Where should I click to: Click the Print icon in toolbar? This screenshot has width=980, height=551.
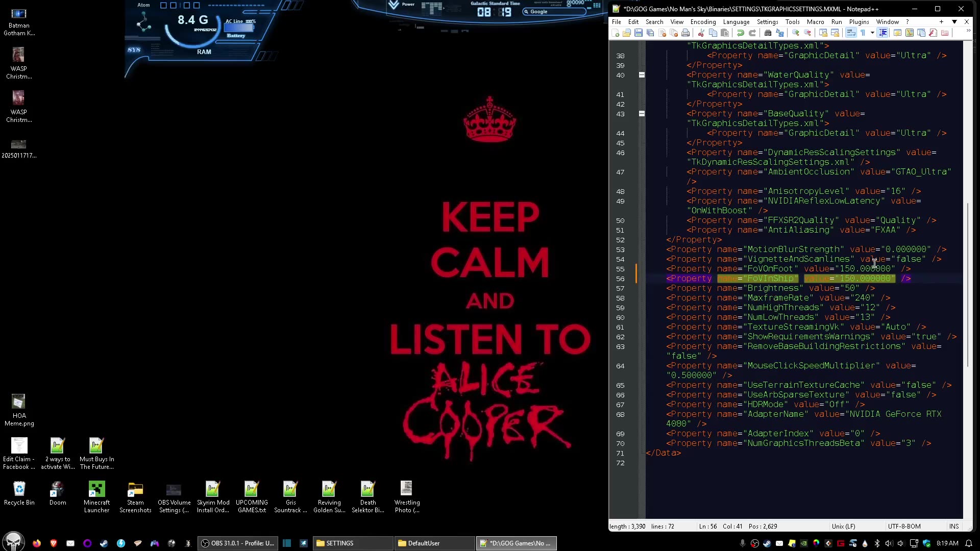pyautogui.click(x=685, y=33)
